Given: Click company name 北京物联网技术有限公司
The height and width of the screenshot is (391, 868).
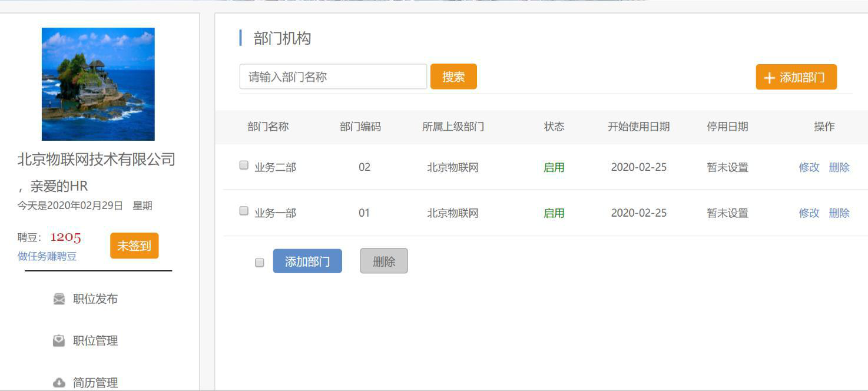Looking at the screenshot, I should pos(97,160).
